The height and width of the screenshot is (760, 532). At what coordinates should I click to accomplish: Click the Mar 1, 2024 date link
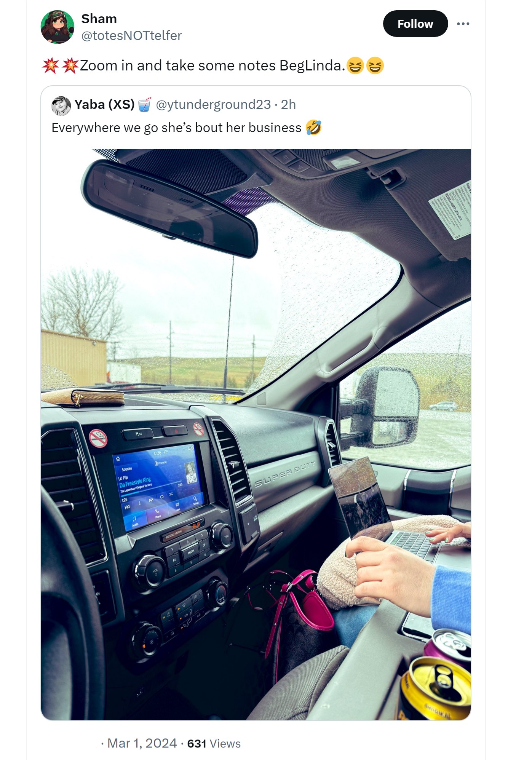[x=142, y=743]
